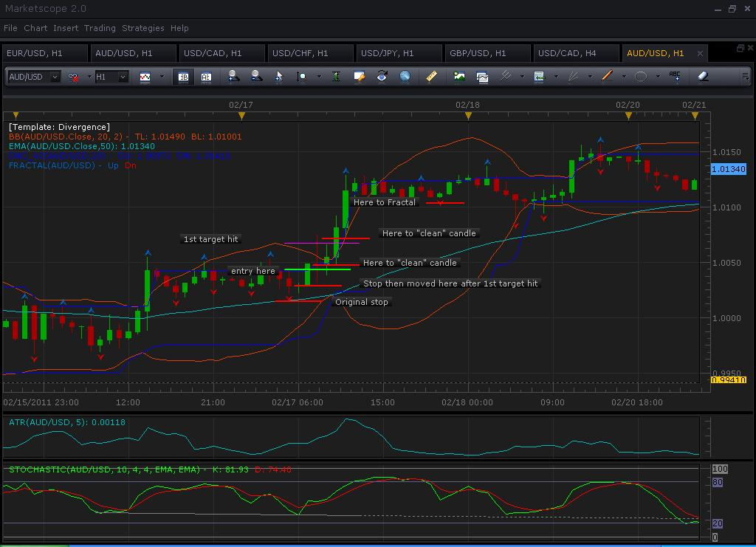Click the eye refresh view icon
756x547 pixels.
click(x=382, y=76)
